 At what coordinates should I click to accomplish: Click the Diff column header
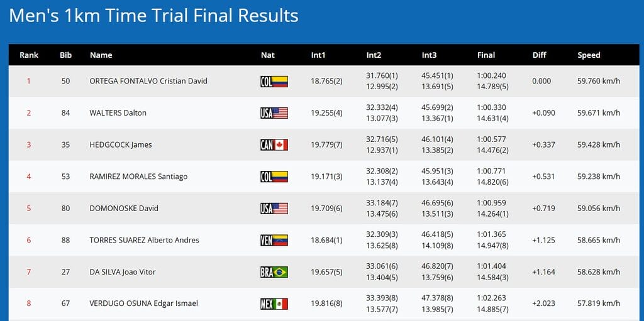[540, 55]
